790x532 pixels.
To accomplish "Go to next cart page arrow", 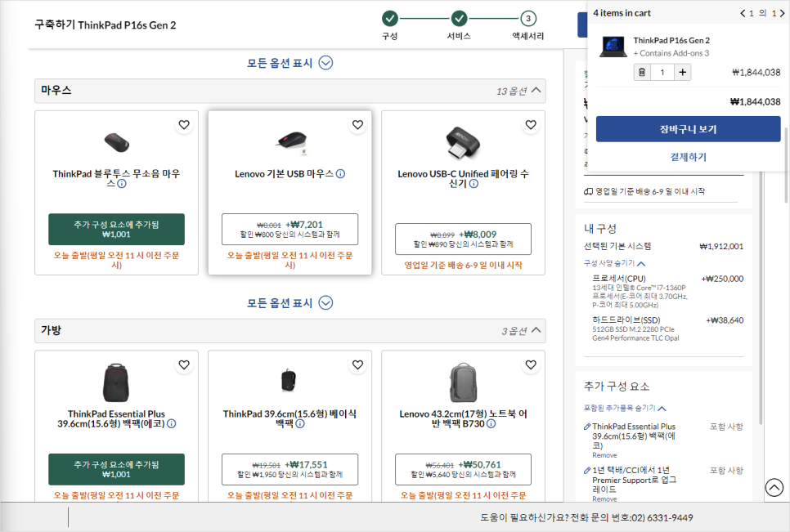I will point(782,13).
